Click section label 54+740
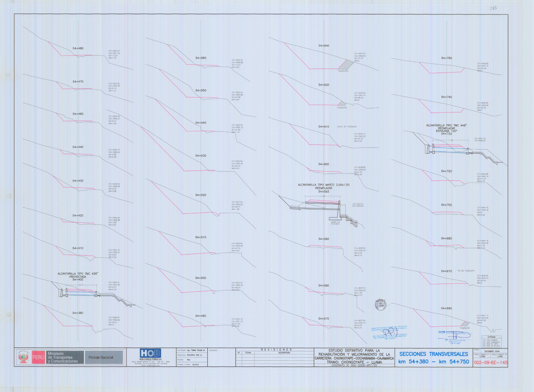The height and width of the screenshot is (392, 534). pos(447,97)
